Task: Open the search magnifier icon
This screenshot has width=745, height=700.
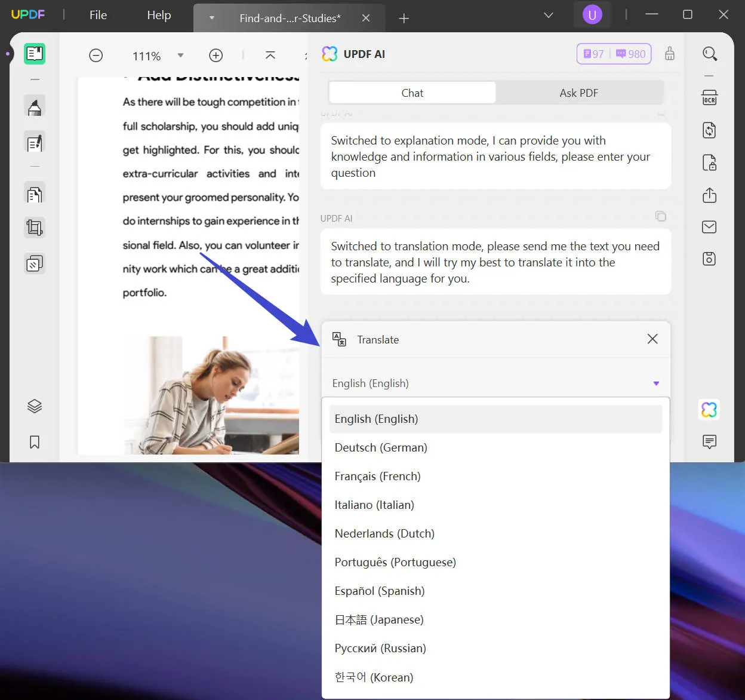Action: coord(709,54)
